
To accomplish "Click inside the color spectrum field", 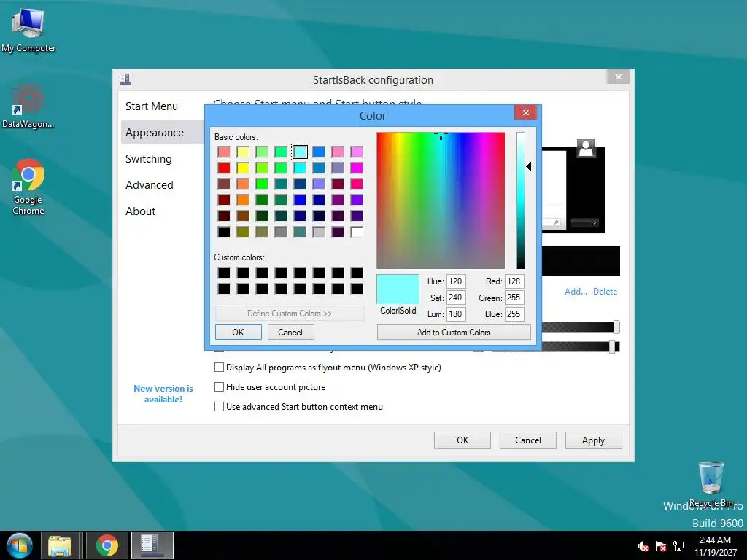I will pyautogui.click(x=441, y=201).
